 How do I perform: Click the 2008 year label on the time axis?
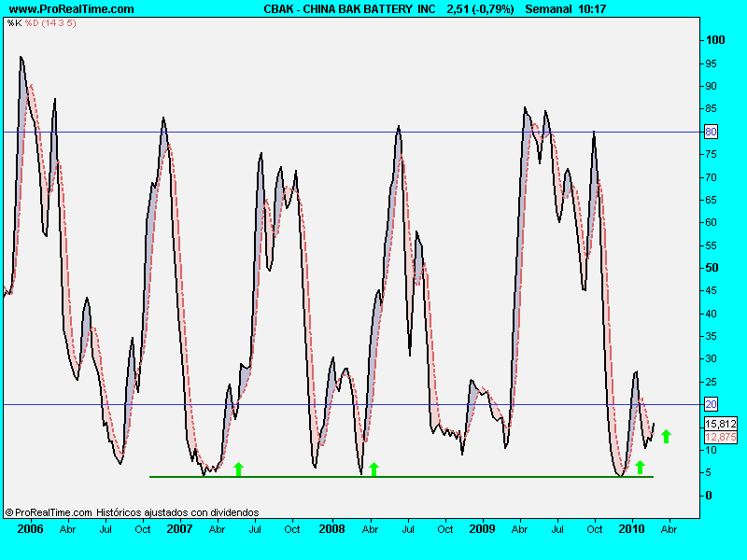click(x=332, y=529)
